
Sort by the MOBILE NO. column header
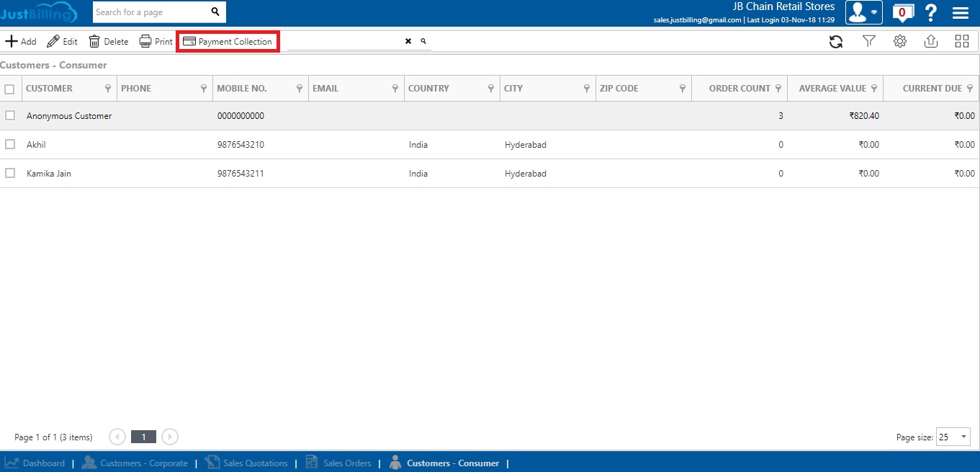[242, 89]
